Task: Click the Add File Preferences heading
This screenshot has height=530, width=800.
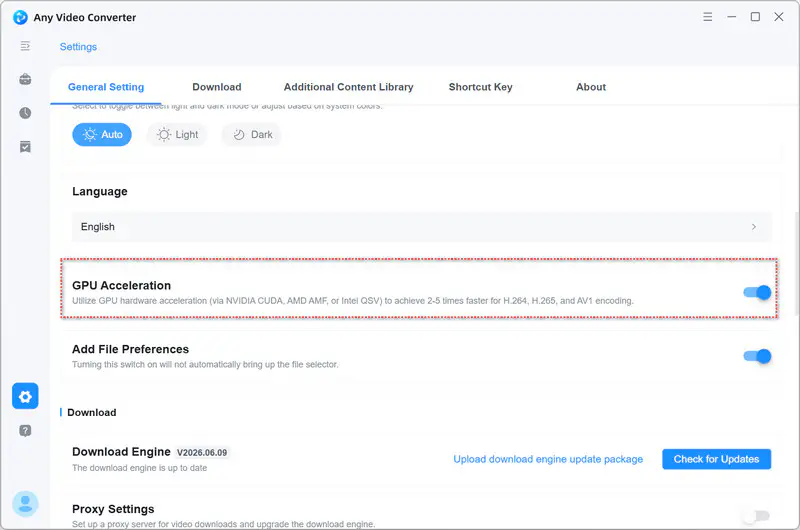Action: [130, 349]
